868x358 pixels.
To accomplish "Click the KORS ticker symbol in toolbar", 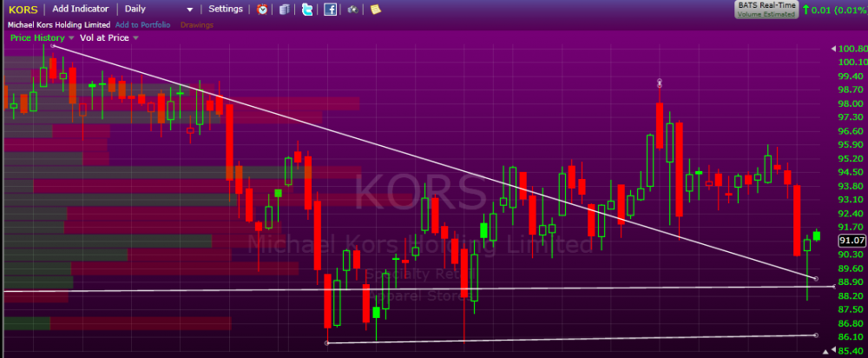I will pos(23,10).
